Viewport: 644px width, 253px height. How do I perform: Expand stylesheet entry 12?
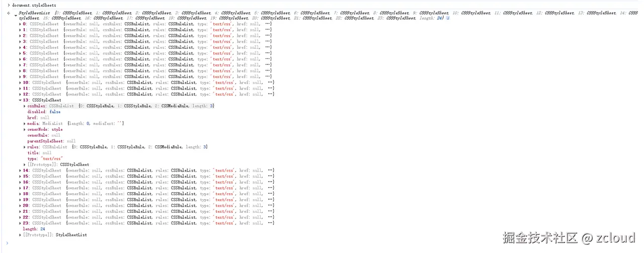tap(21, 95)
